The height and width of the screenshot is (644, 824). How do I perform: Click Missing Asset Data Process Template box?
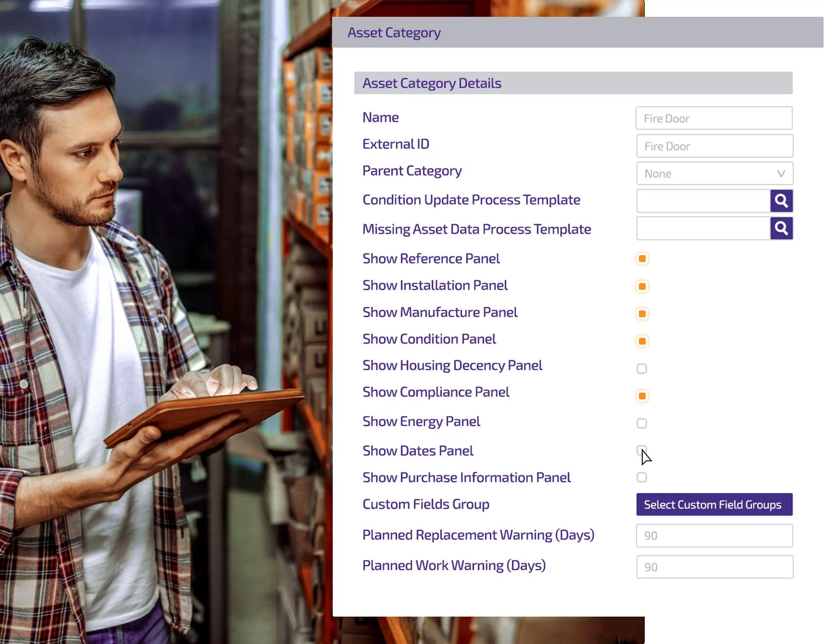click(x=703, y=228)
